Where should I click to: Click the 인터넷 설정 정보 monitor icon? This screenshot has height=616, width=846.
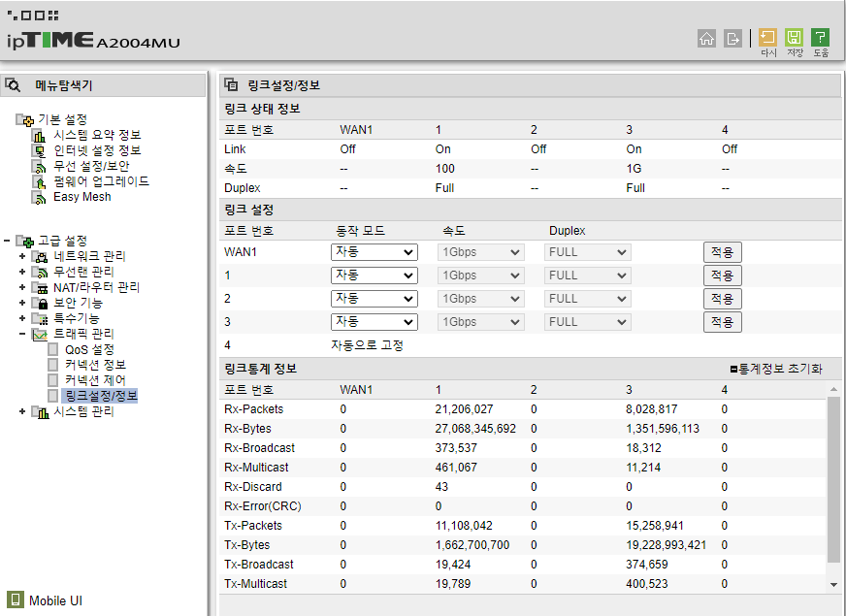[39, 151]
